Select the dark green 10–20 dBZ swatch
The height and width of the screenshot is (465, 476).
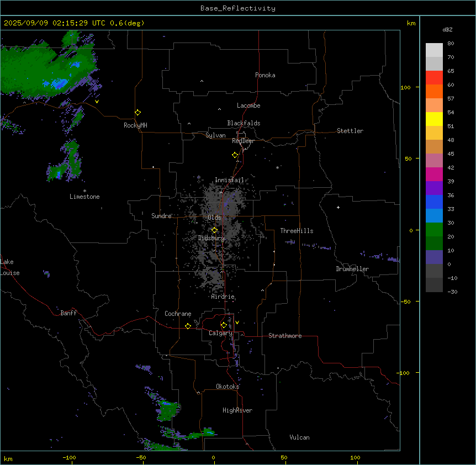tap(434, 244)
